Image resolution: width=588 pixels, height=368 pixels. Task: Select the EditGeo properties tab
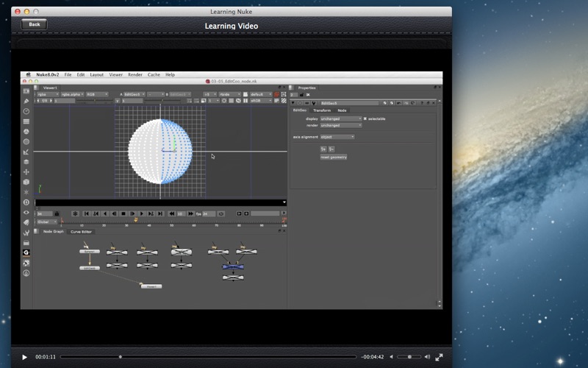300,110
